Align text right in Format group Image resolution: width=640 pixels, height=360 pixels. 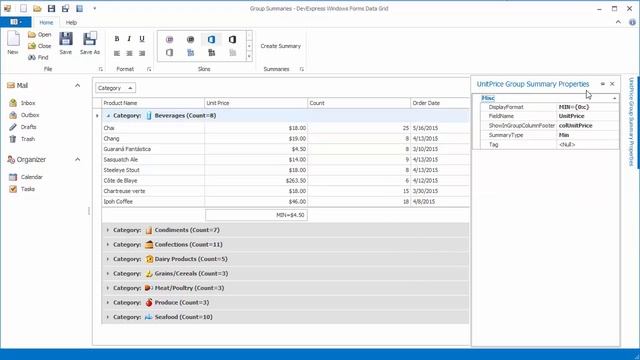(x=142, y=53)
